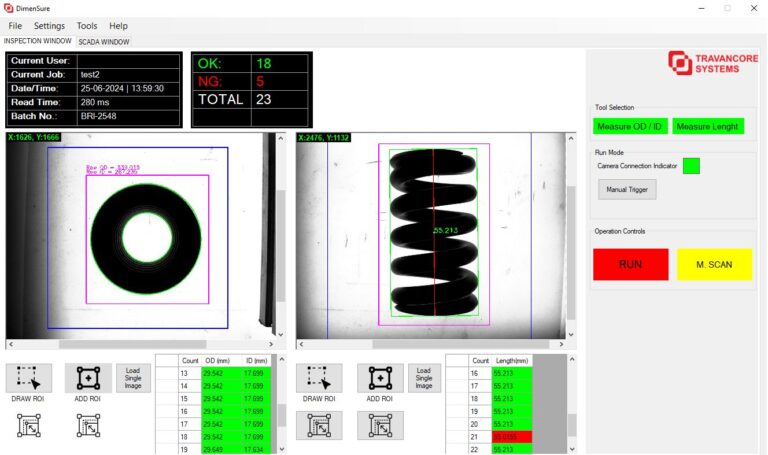Click spring image vertical scrollbar up arrow
The width and height of the screenshot is (768, 455).
click(571, 138)
